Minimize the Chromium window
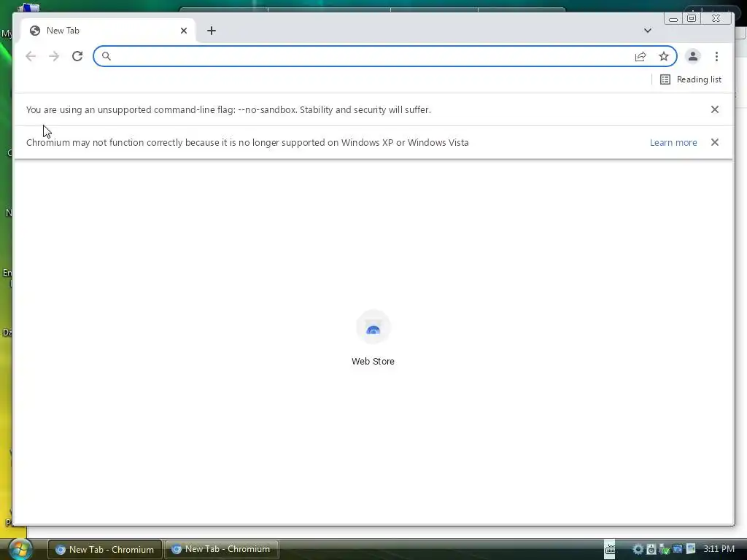The image size is (747, 560). 673,18
